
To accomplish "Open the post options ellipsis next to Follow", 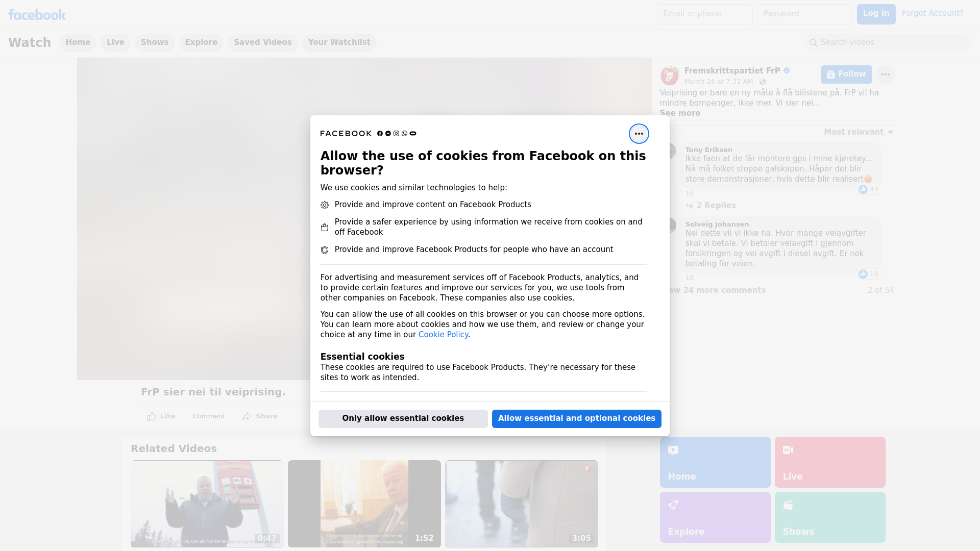I will coord(885,74).
